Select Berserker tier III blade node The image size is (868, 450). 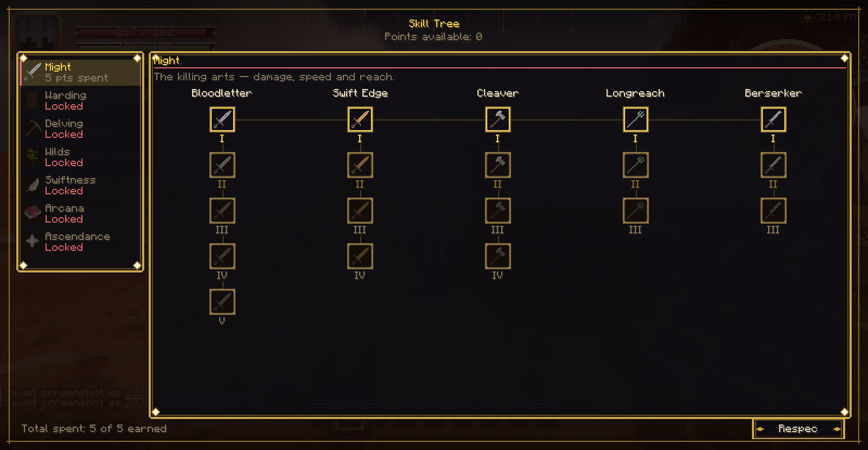pos(774,211)
